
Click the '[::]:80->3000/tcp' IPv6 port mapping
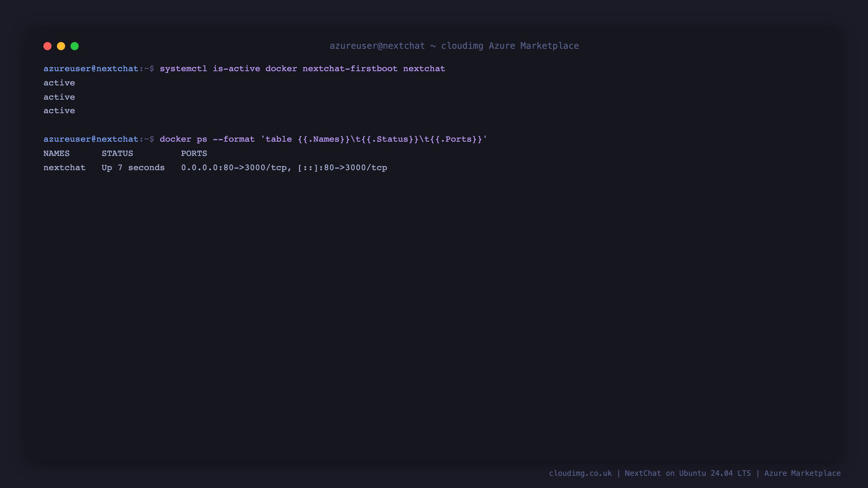tap(342, 167)
